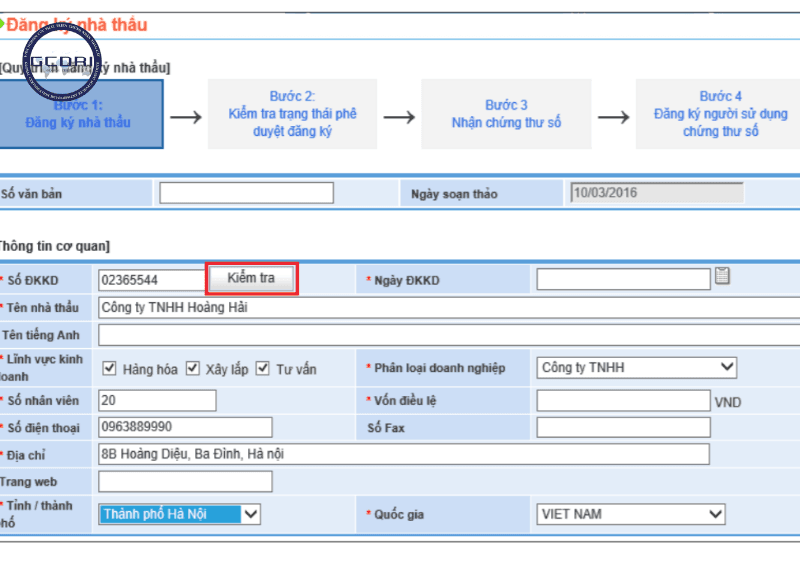
Task: Select step Bước 1 Đăng ký nhà thầu
Action: click(x=81, y=114)
